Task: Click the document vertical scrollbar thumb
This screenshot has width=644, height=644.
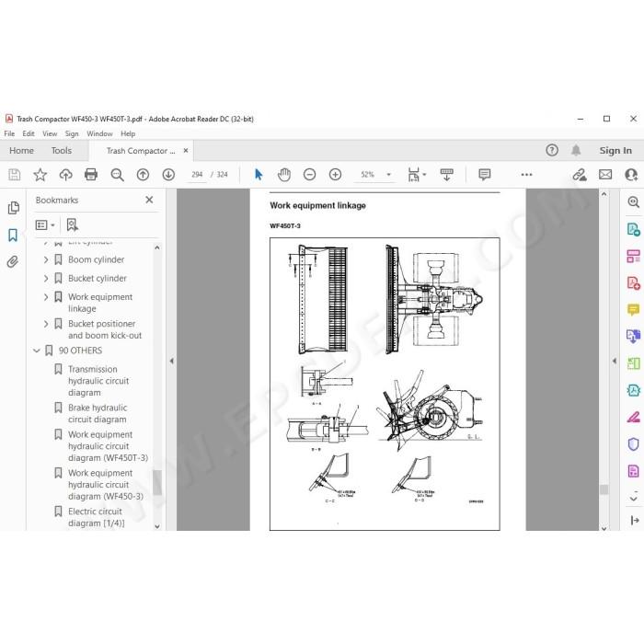Action: (x=604, y=489)
